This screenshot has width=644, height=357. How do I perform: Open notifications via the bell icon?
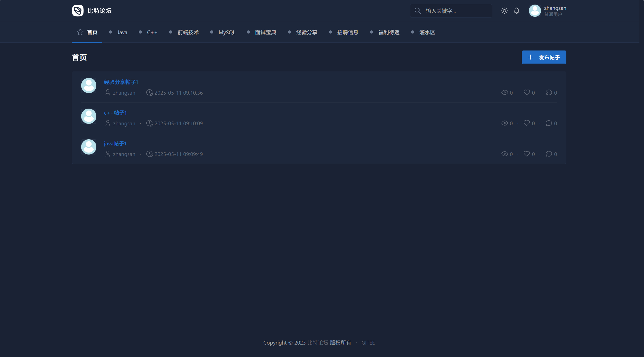tap(516, 11)
